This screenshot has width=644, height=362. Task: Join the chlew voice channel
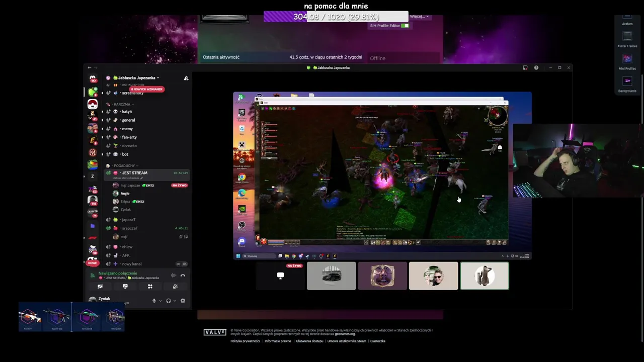pyautogui.click(x=146, y=247)
